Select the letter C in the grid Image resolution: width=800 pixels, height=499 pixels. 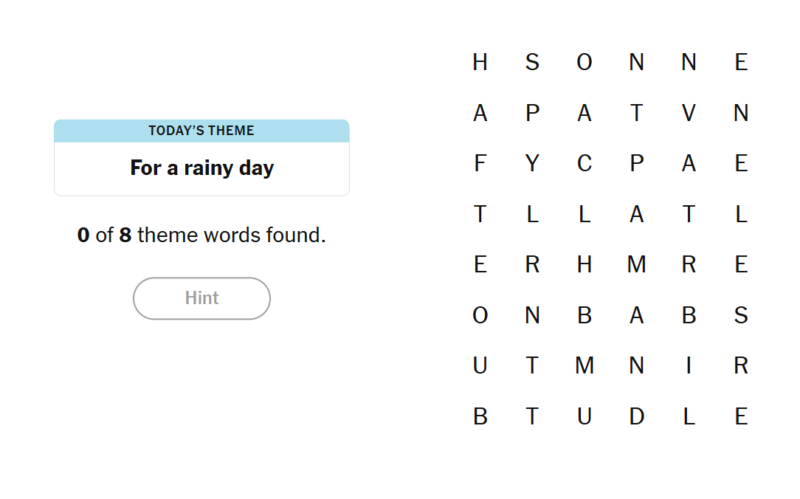pyautogui.click(x=584, y=164)
